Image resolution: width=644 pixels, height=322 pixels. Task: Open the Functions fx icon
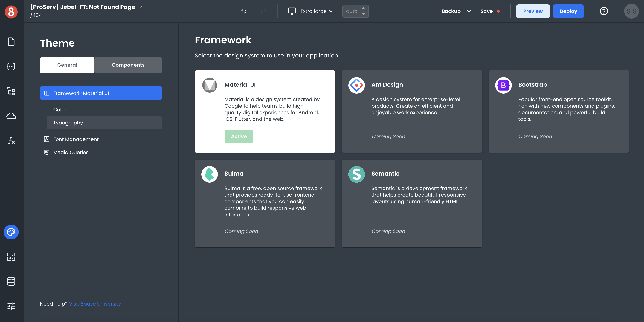(11, 141)
